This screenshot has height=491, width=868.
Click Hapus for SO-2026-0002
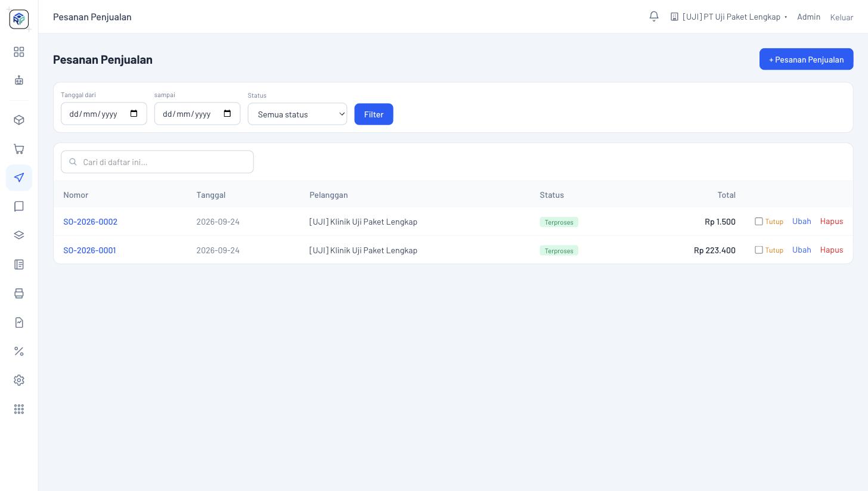click(832, 221)
